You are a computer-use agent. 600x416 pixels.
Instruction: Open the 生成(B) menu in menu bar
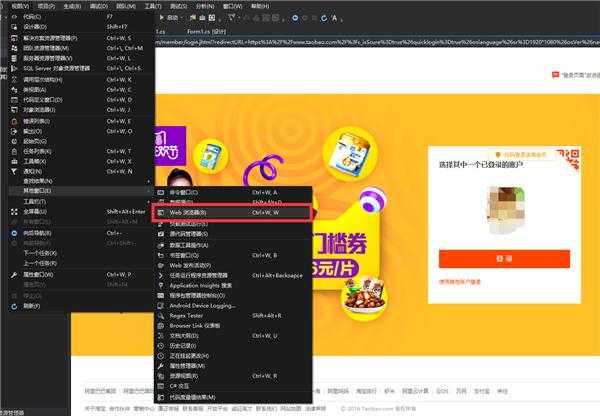72,6
